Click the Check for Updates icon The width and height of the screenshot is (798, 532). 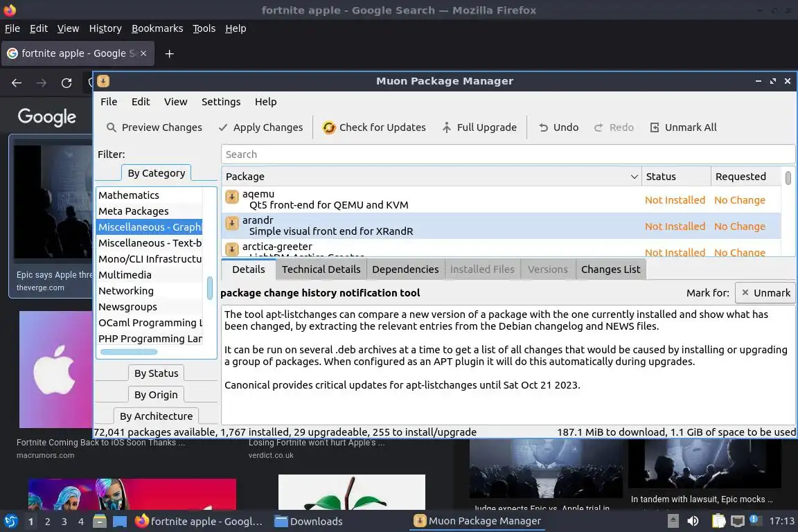pyautogui.click(x=329, y=127)
